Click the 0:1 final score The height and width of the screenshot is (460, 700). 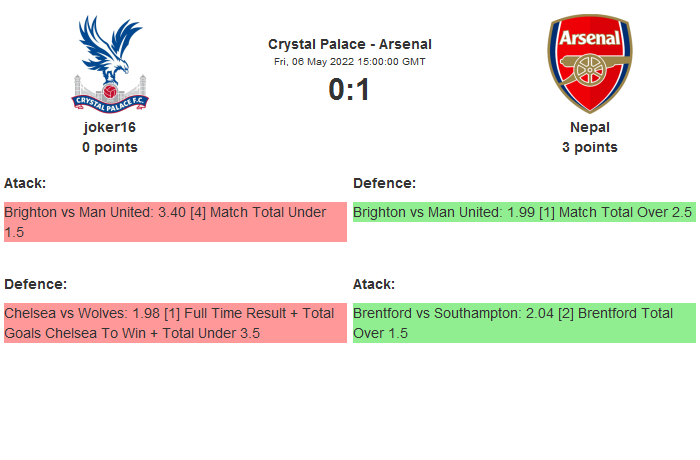(x=350, y=90)
